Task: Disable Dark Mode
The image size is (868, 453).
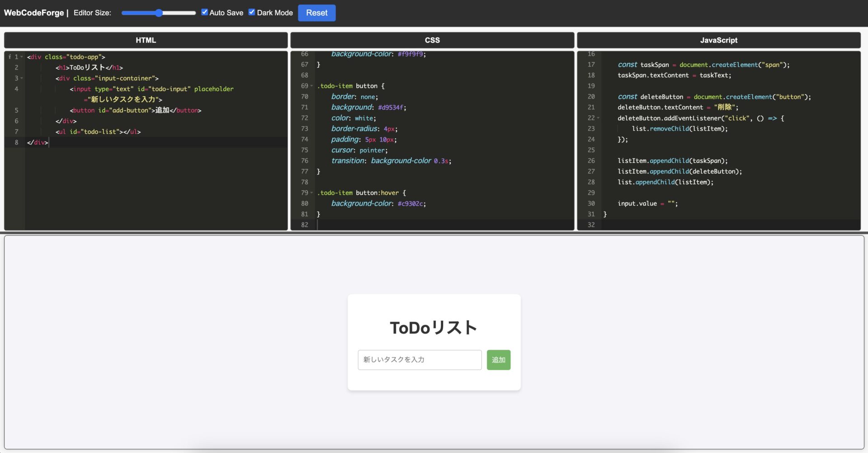Action: 252,12
